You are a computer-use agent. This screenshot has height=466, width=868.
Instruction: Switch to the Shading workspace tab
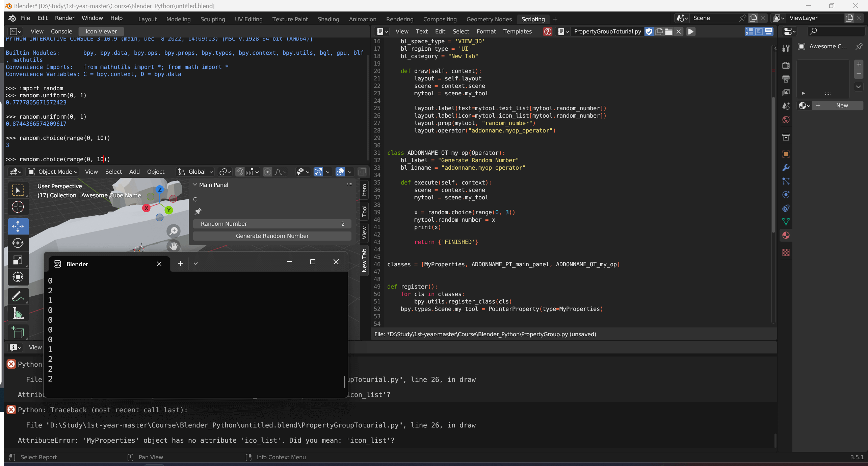328,19
